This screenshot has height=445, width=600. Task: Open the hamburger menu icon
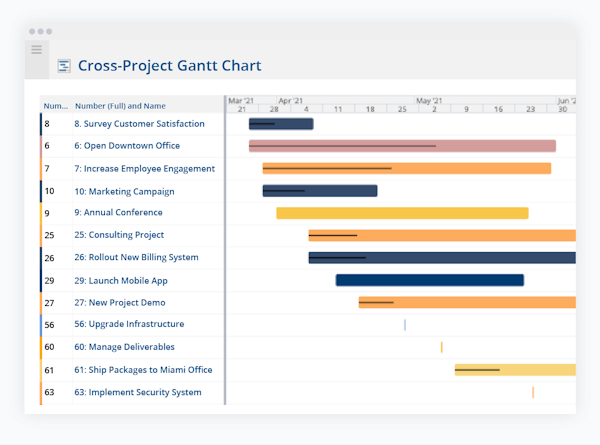pos(37,50)
